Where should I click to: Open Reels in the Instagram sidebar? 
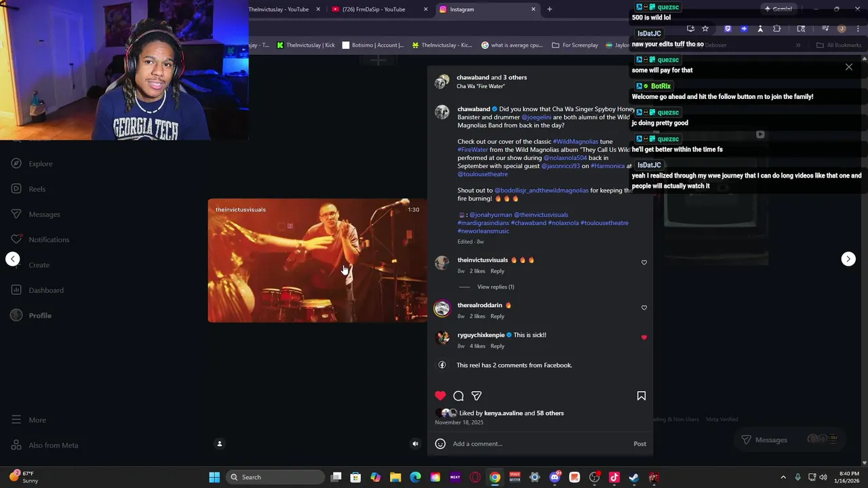tap(28, 189)
